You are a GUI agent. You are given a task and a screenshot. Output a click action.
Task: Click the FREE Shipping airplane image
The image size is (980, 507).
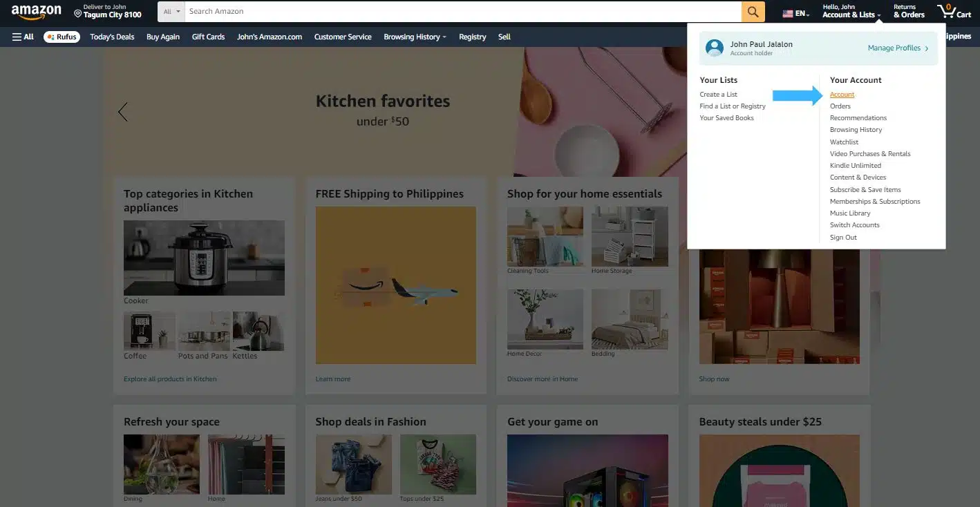pos(396,285)
